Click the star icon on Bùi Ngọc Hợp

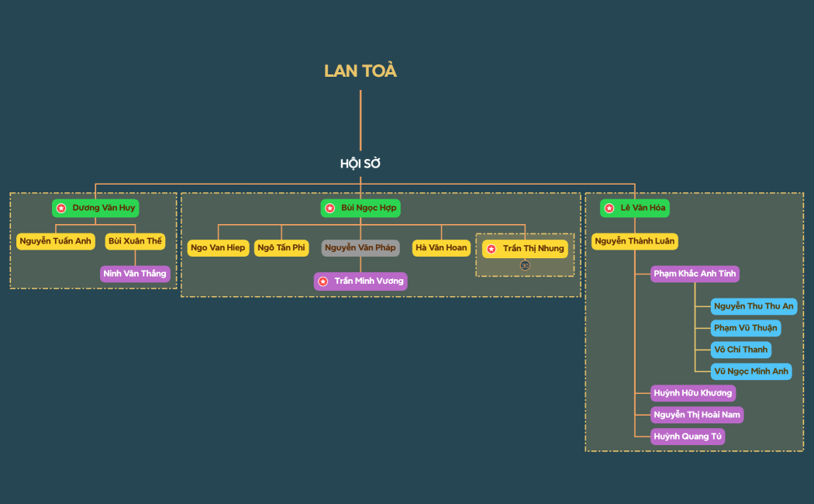point(329,209)
